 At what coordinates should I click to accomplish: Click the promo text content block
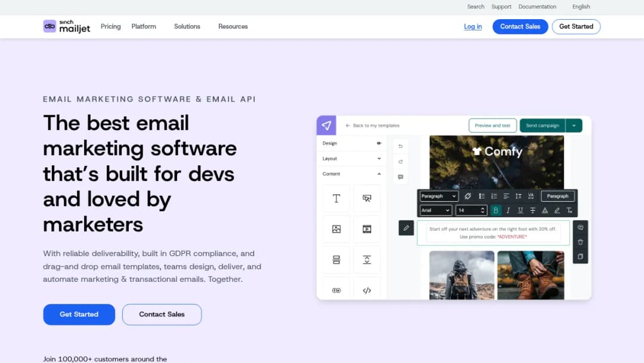[x=493, y=233]
